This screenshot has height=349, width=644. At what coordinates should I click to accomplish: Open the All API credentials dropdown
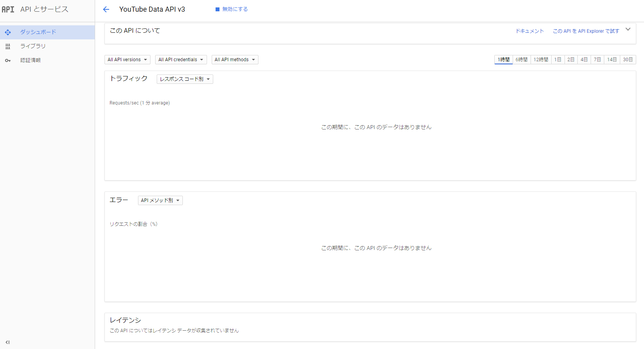click(181, 60)
